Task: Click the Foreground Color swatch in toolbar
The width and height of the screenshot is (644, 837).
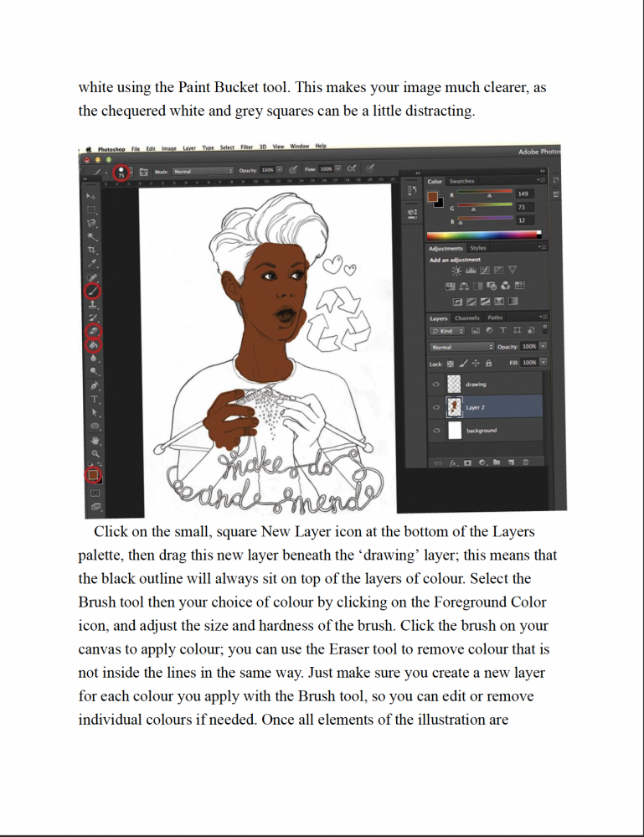Action: pyautogui.click(x=93, y=474)
